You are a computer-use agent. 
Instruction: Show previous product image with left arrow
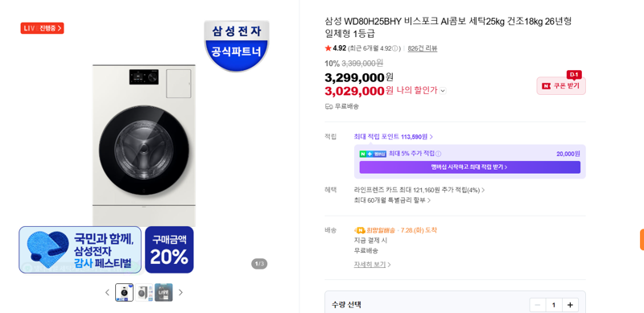tap(107, 292)
